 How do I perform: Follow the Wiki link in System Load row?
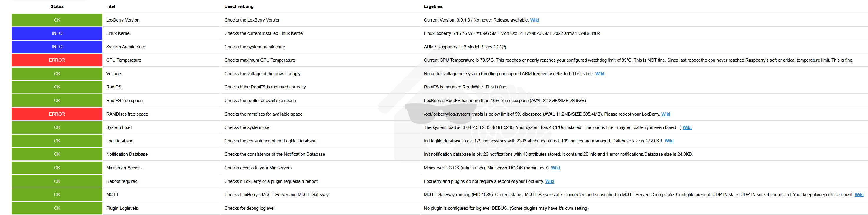click(x=687, y=127)
